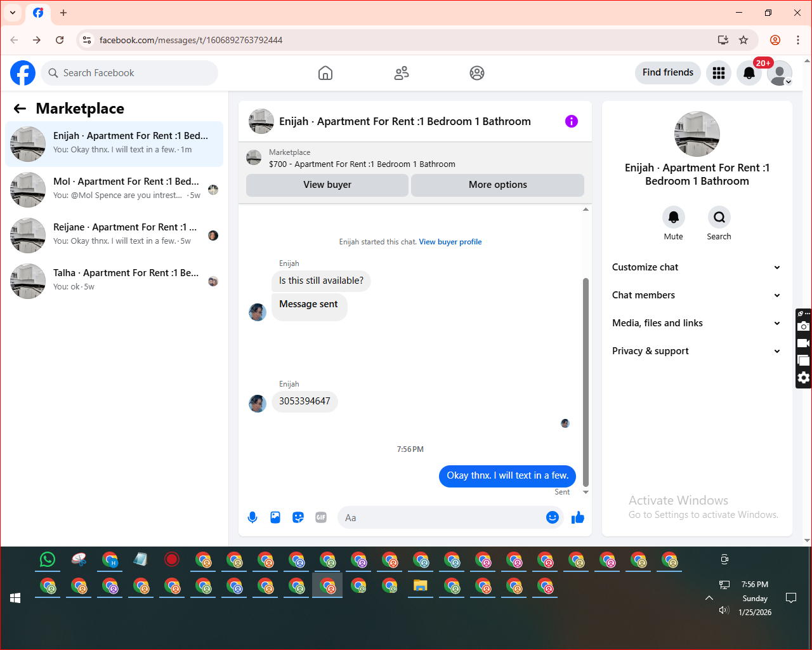This screenshot has height=650, width=812.
Task: Open the Windows Start menu
Action: pyautogui.click(x=16, y=598)
